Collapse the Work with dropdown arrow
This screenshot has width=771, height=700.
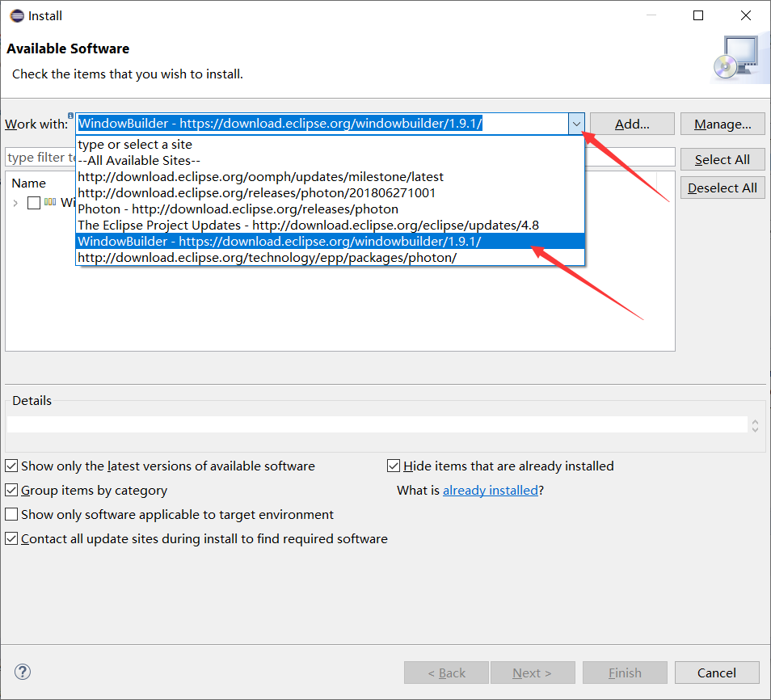coord(576,124)
